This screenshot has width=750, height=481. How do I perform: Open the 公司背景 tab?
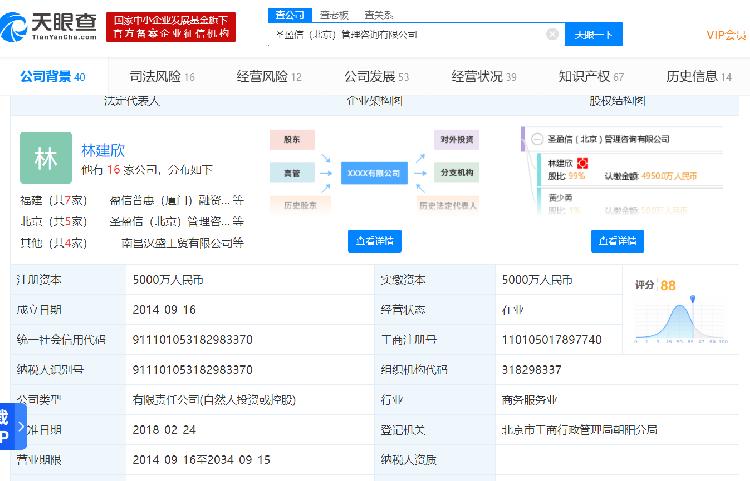tap(53, 77)
